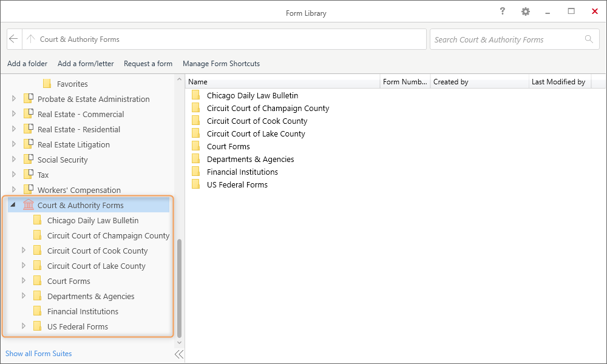Sort by Form Number column header
The height and width of the screenshot is (364, 607).
click(x=405, y=82)
